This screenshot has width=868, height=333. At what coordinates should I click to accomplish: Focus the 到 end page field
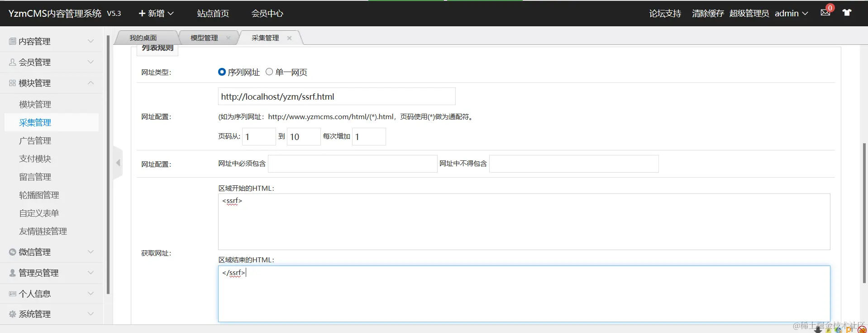(304, 136)
